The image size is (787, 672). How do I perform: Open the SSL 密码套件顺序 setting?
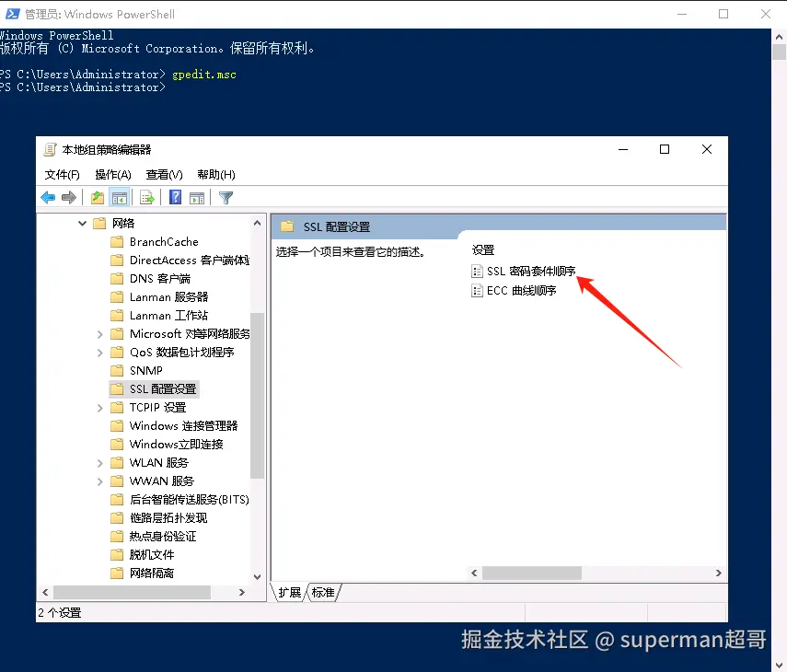point(527,271)
